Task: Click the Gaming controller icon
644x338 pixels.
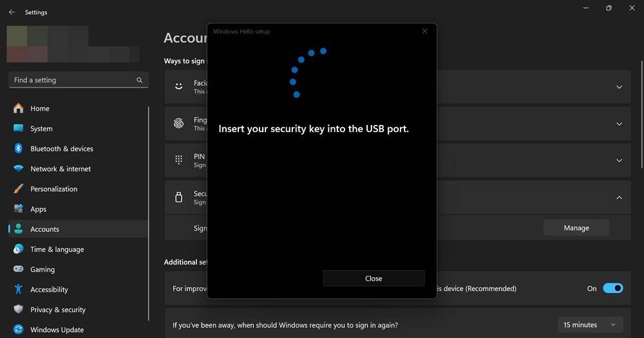Action: (19, 269)
